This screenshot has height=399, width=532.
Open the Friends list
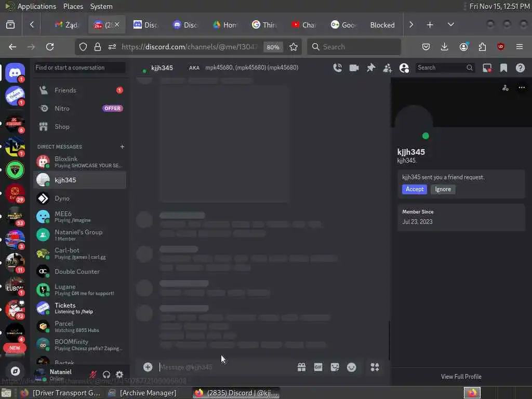coord(79,90)
